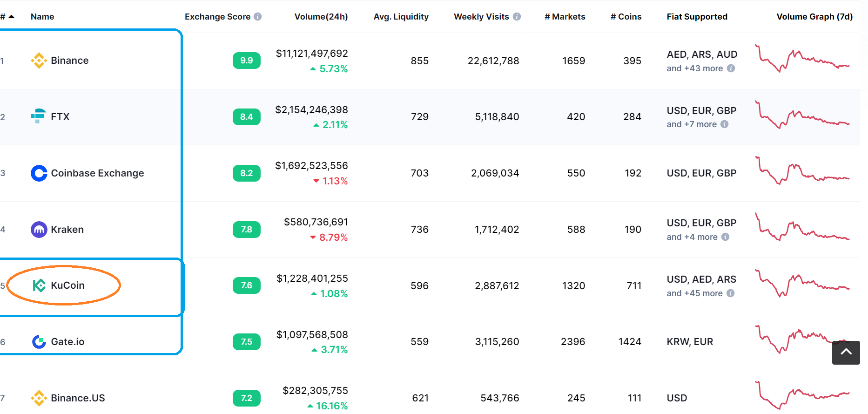Expand FTX's 'and +7 more' fiat list
Image resolution: width=868 pixels, height=414 pixels.
[692, 124]
